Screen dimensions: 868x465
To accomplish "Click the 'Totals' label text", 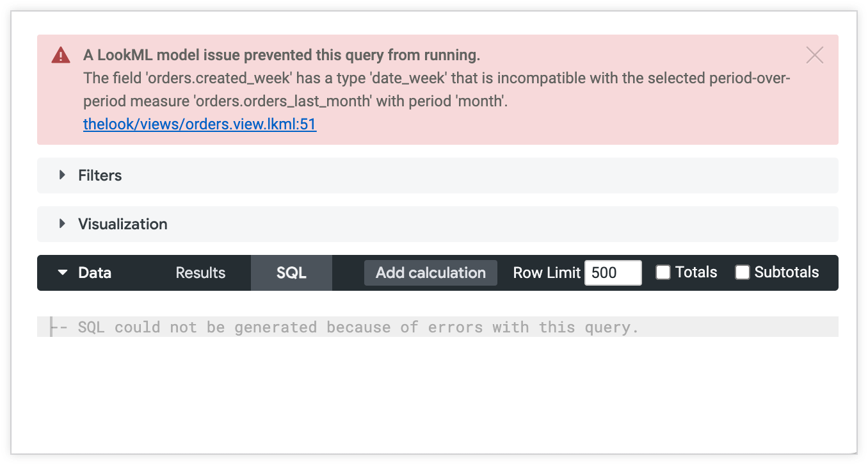I will click(696, 272).
